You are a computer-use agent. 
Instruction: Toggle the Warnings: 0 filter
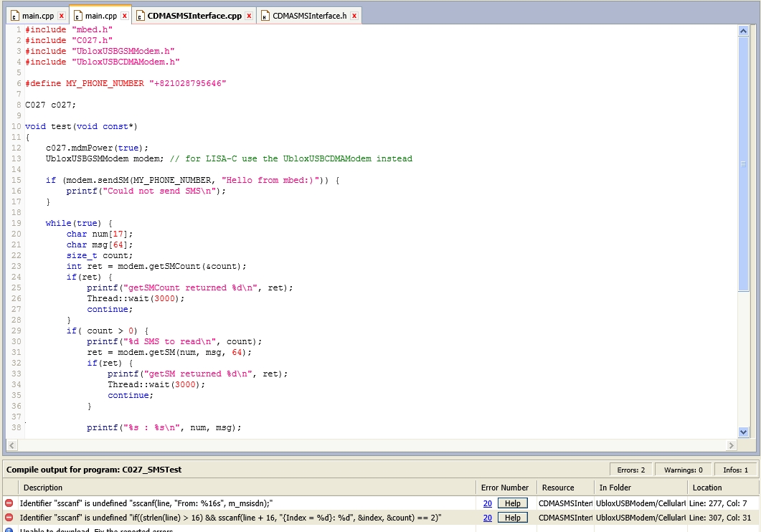tap(683, 470)
